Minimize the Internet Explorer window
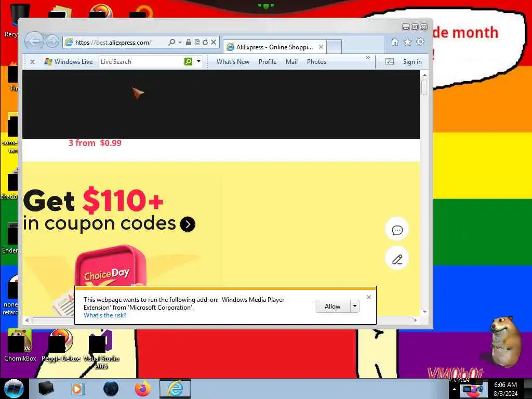Screen dimensions: 532x399 [x=406, y=27]
